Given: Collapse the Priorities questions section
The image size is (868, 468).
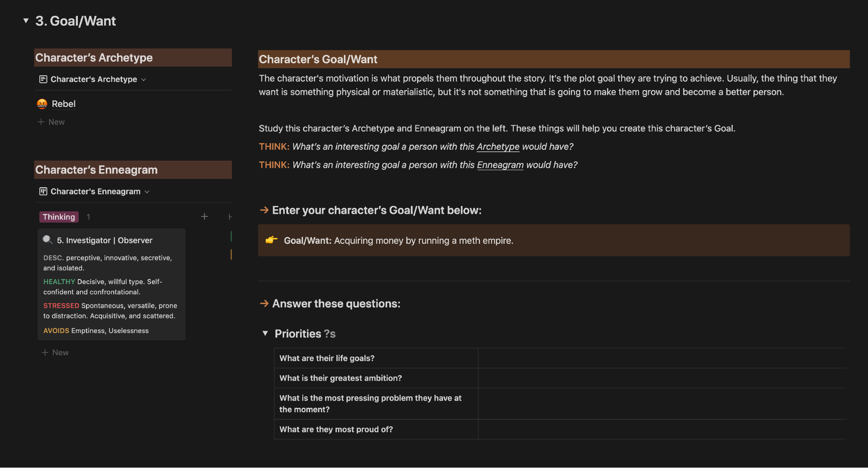Looking at the screenshot, I should coord(265,333).
